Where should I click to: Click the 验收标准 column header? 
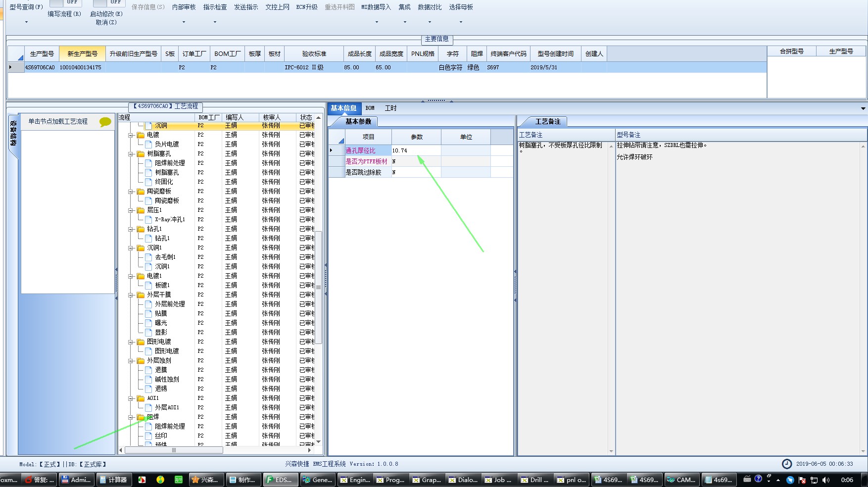coord(314,53)
